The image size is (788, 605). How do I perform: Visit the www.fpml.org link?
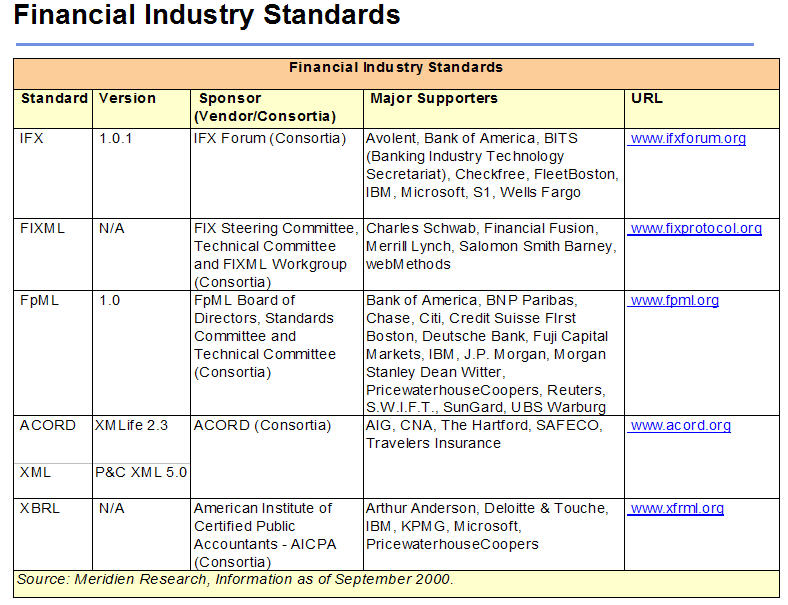[x=674, y=300]
